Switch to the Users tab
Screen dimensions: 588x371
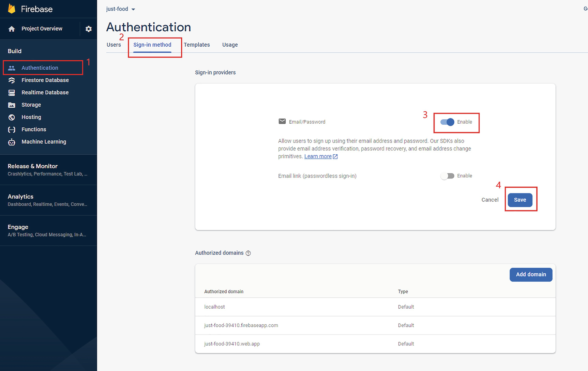point(114,45)
